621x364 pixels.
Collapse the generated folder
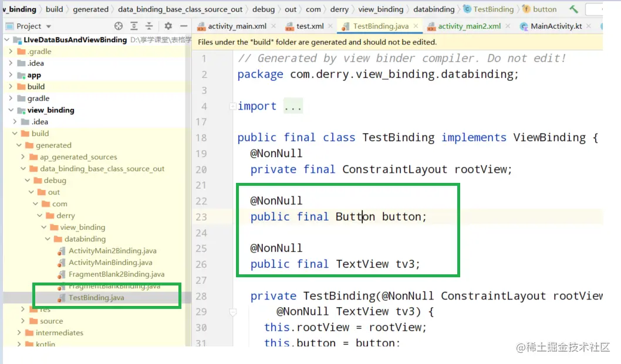pyautogui.click(x=19, y=145)
